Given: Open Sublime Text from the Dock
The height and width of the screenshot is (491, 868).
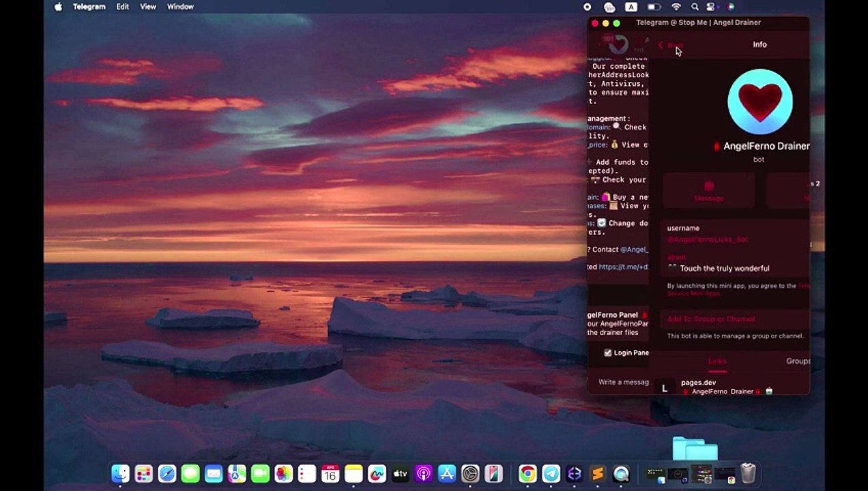Looking at the screenshot, I should click(x=598, y=473).
